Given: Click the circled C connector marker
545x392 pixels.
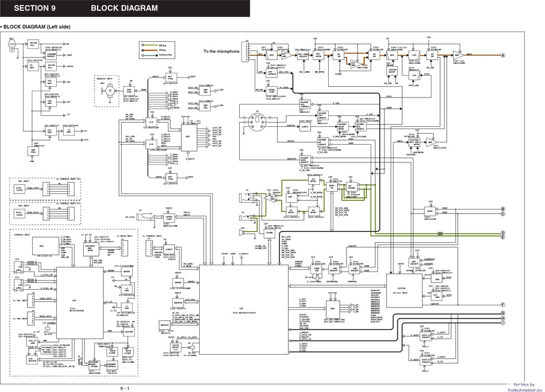Looking at the screenshot, I should coord(503,214).
